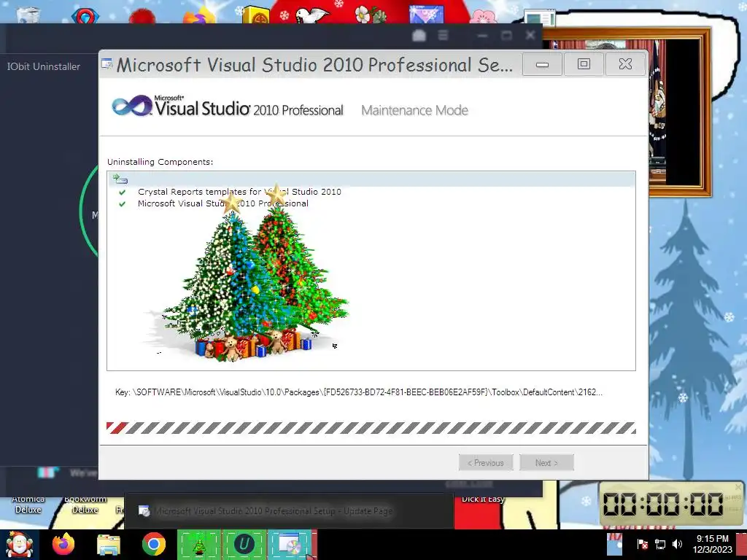The height and width of the screenshot is (560, 747).
Task: Open the IObit Uninstaller toolbox briefcase icon
Action: pos(419,35)
